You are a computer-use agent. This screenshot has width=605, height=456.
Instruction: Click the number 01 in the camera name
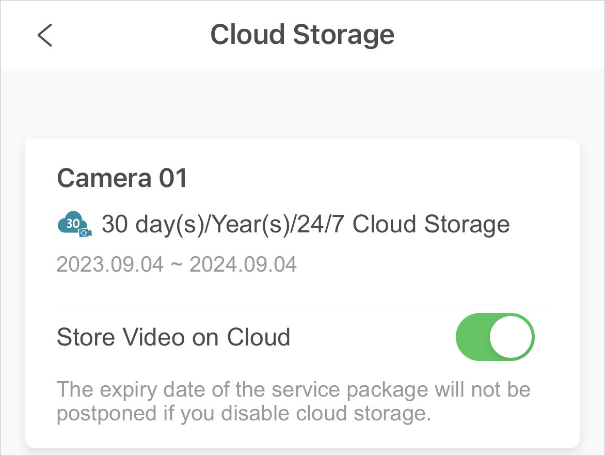tap(172, 179)
